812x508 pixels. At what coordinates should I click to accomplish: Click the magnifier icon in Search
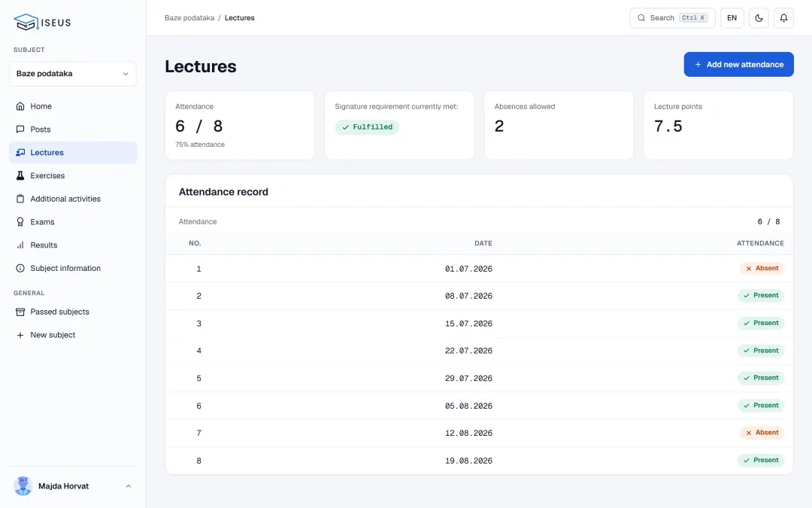pos(641,18)
